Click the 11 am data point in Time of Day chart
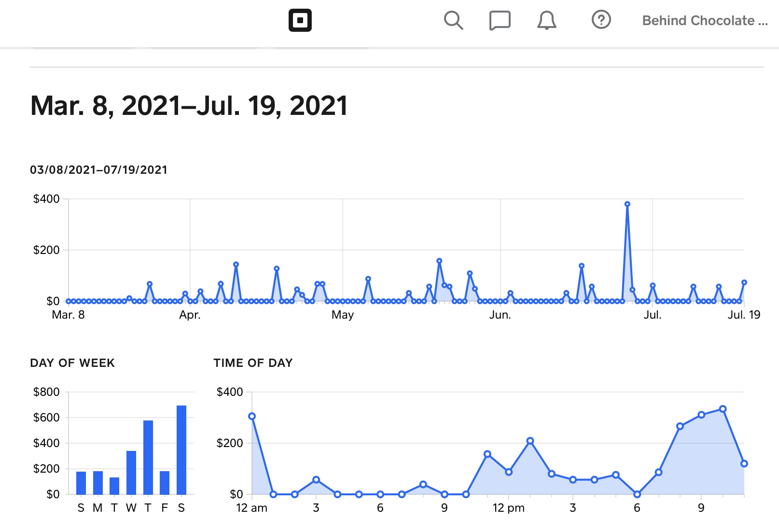 (x=487, y=454)
